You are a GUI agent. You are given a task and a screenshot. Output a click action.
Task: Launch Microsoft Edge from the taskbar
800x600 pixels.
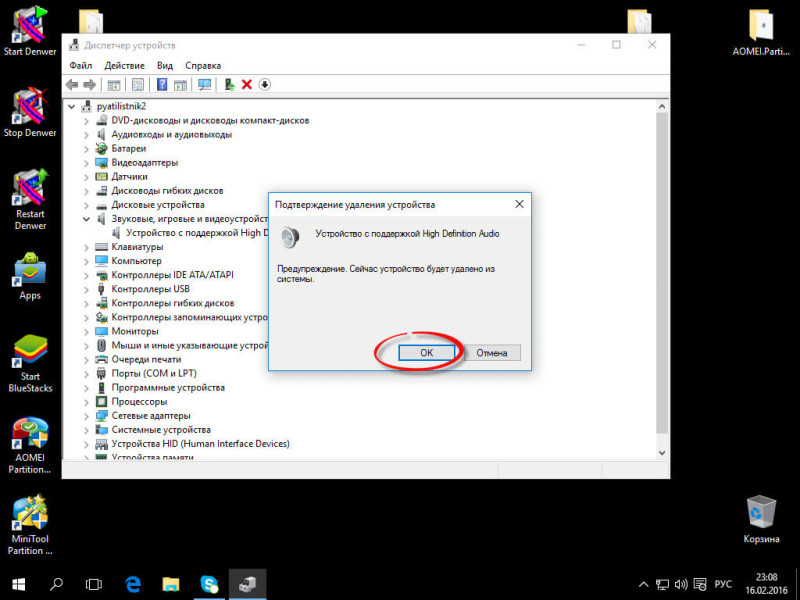pyautogui.click(x=133, y=585)
